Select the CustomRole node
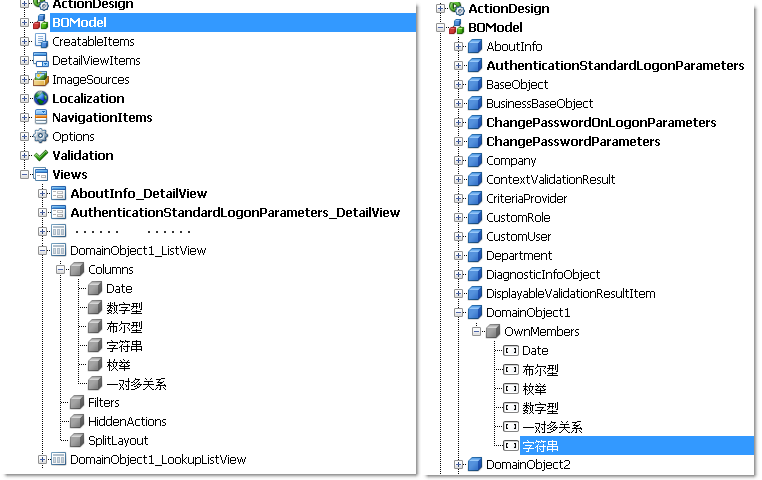Image resolution: width=762 pixels, height=480 pixels. pyautogui.click(x=518, y=218)
